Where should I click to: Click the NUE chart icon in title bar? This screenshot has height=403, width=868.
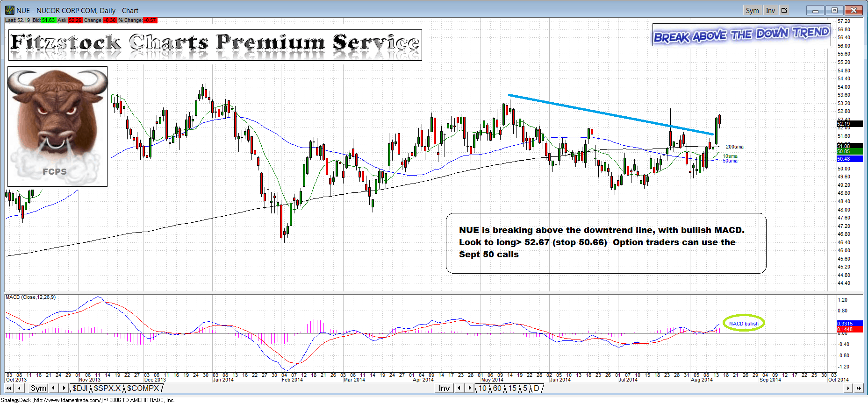pos(10,10)
